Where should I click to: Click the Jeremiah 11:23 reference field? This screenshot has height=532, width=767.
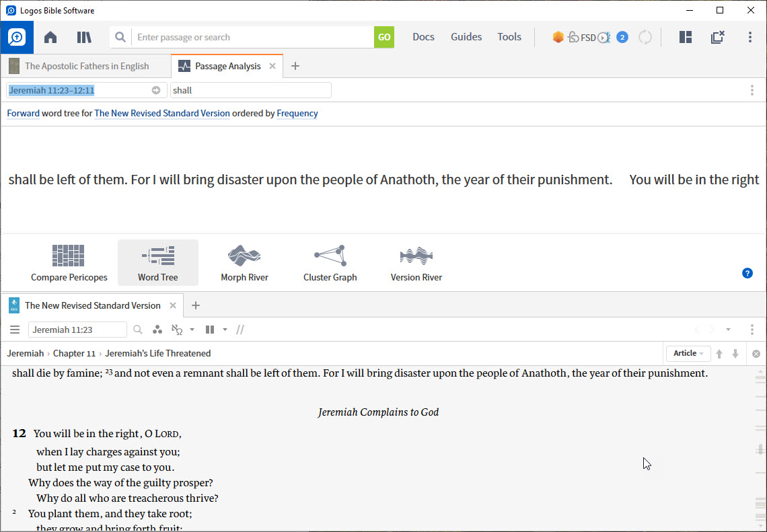(77, 330)
